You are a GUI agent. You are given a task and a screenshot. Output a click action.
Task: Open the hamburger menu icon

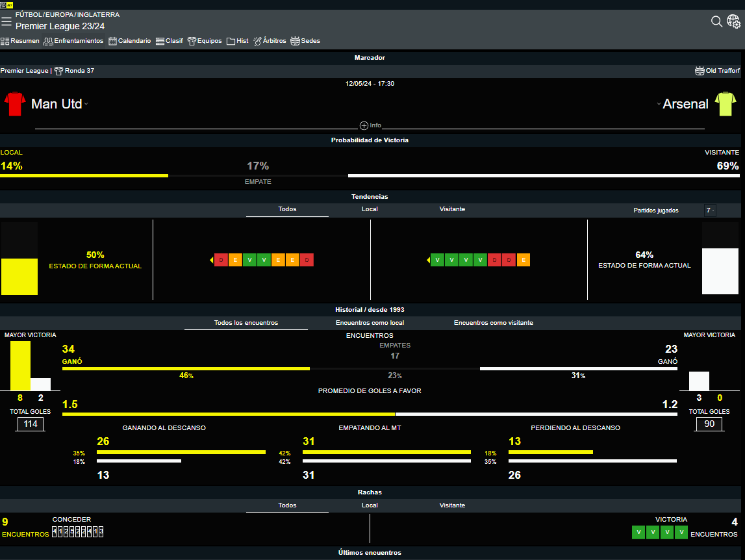[6, 21]
